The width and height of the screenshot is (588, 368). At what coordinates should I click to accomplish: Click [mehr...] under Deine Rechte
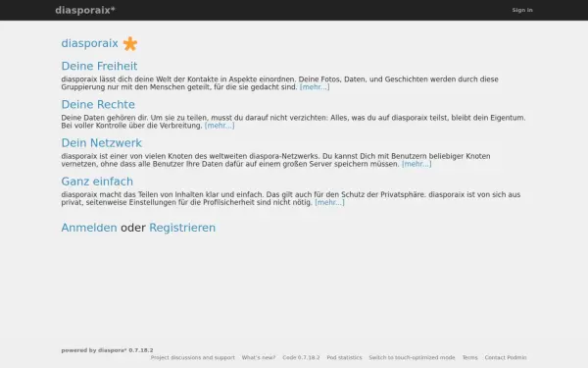pos(220,126)
